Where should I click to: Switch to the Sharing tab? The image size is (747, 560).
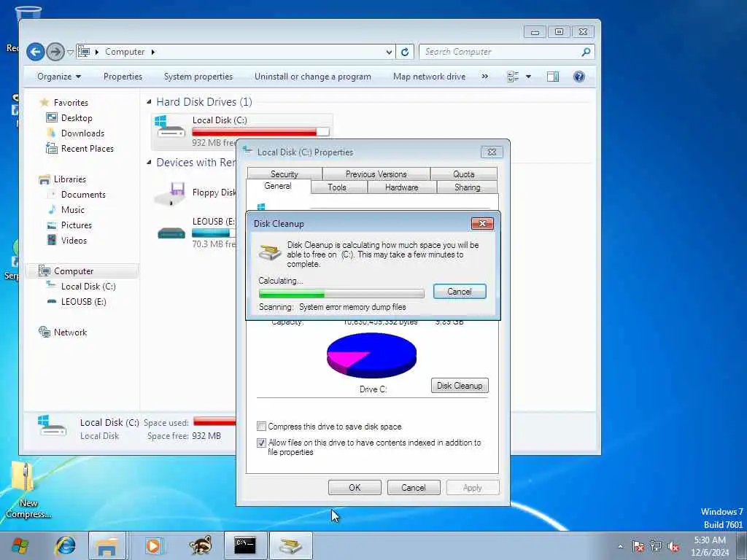[468, 187]
